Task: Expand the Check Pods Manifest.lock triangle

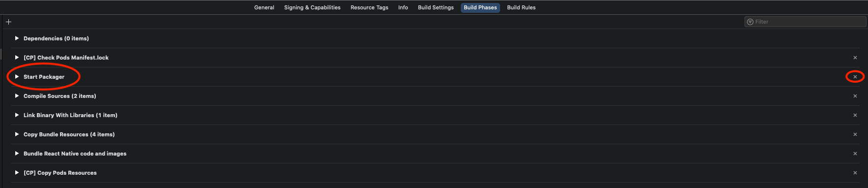Action: click(17, 58)
